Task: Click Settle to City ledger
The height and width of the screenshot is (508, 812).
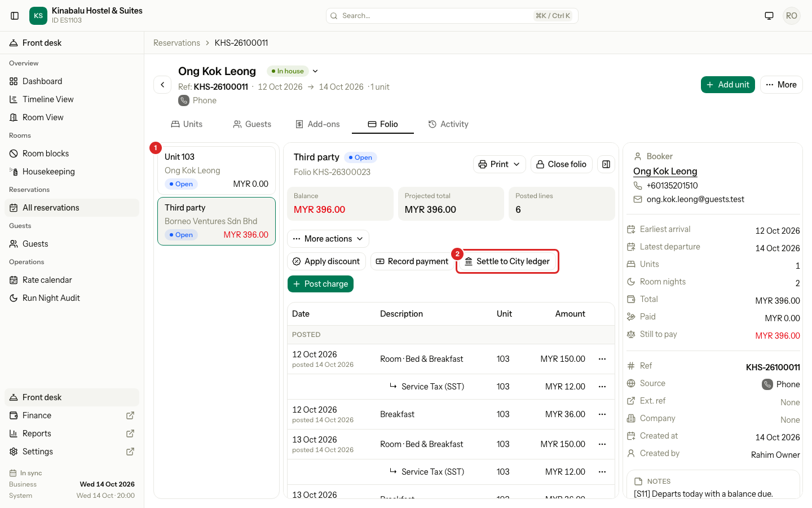Action: click(x=507, y=261)
